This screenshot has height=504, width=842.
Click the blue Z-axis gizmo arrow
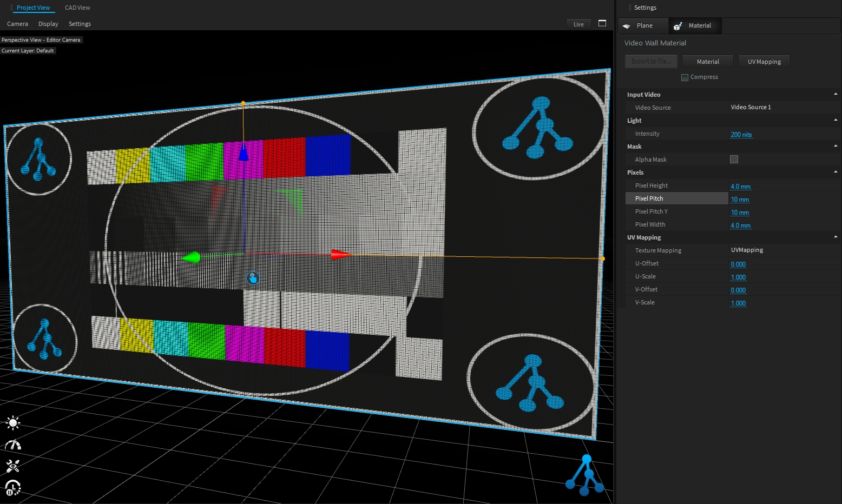(244, 152)
